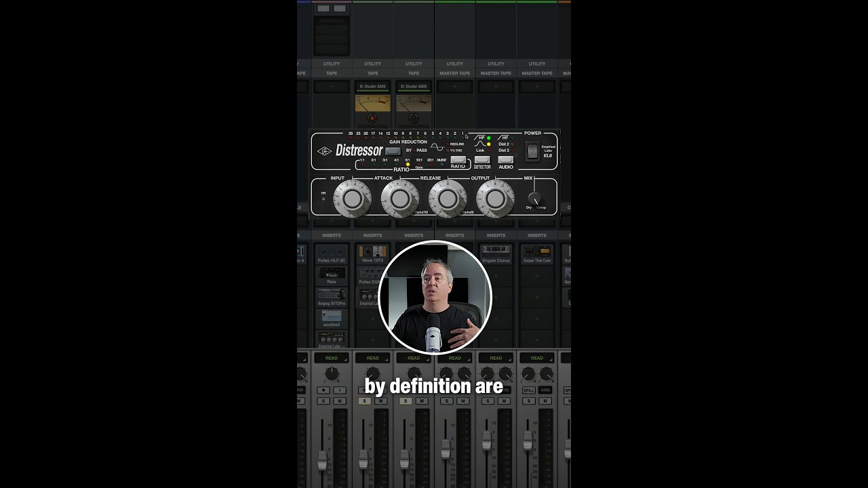This screenshot has width=868, height=488.
Task: Open the Pultec HLF-3C insert plugin
Action: [332, 255]
